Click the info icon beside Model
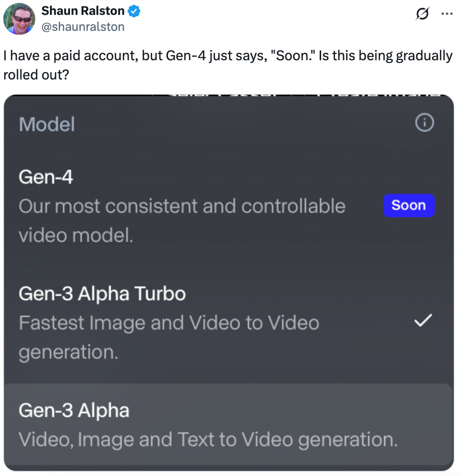Screen dimensions: 461x476 click(x=424, y=123)
